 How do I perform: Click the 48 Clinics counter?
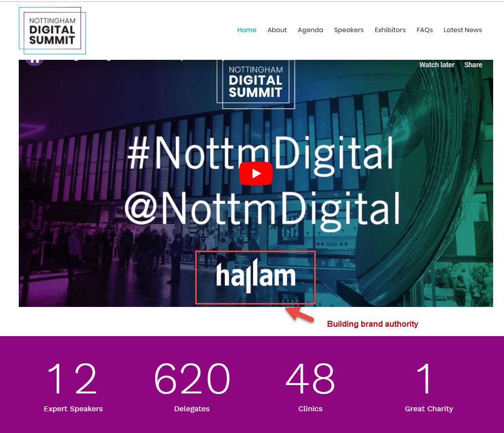coord(310,387)
